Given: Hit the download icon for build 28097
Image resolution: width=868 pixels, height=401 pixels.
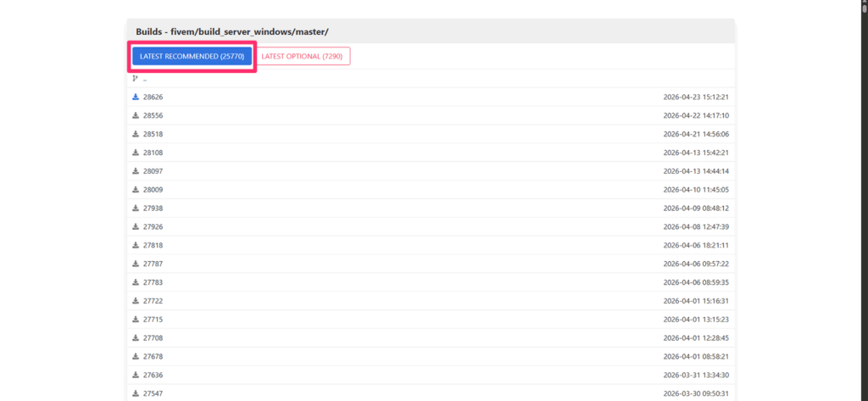Looking at the screenshot, I should (136, 171).
